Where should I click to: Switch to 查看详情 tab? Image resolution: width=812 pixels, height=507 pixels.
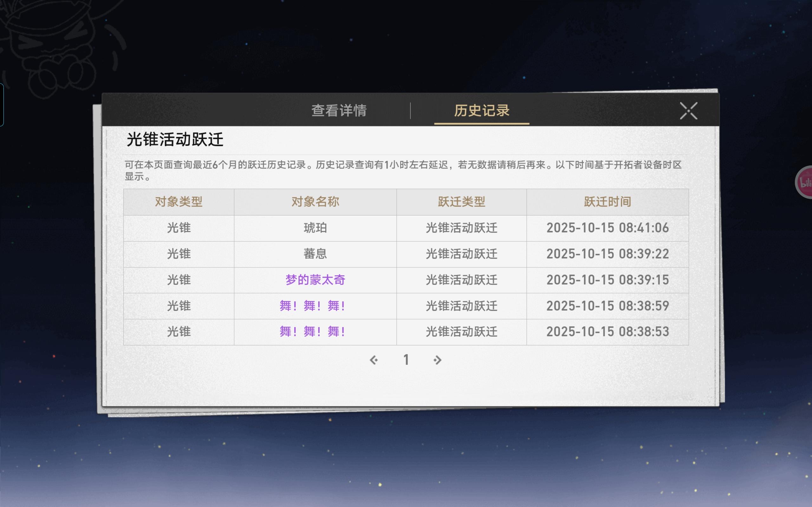point(339,110)
